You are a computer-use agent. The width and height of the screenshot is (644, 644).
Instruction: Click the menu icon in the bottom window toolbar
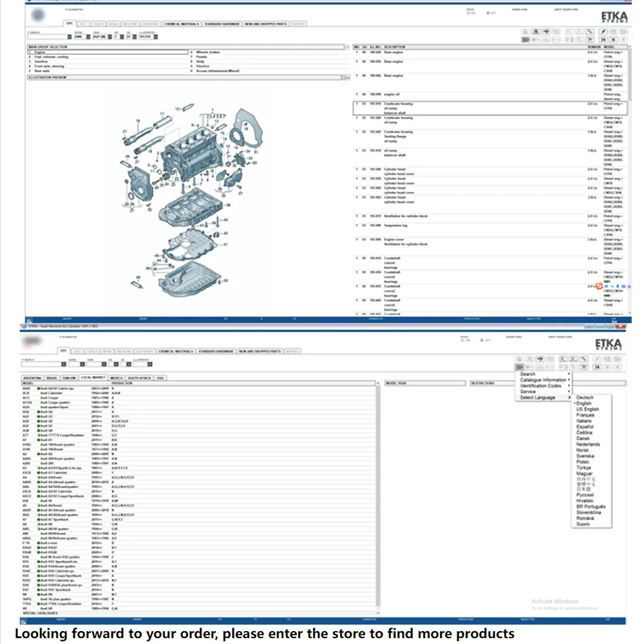[x=520, y=367]
